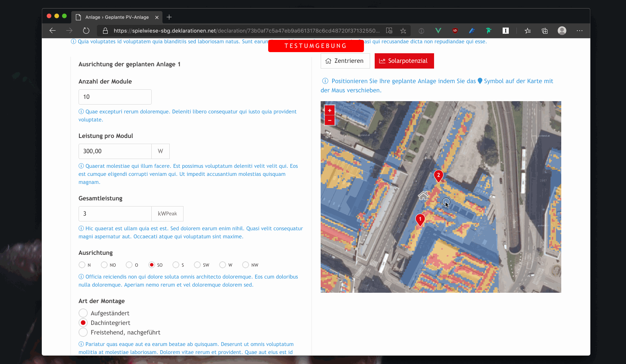Image resolution: width=626 pixels, height=364 pixels.
Task: Click the W unit label next to Leistung
Action: point(161,151)
